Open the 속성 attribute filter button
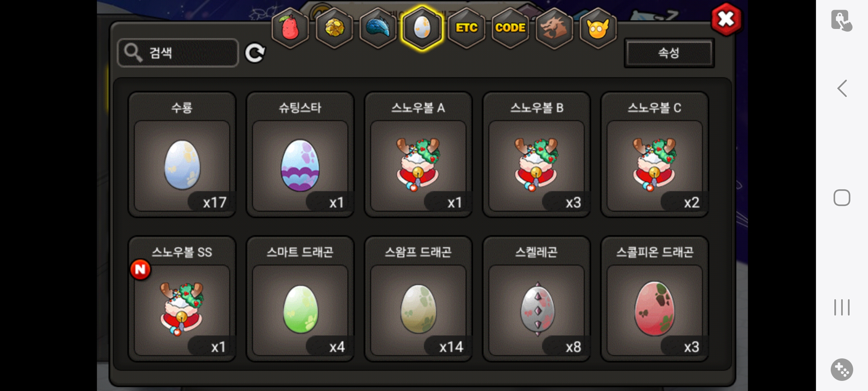The width and height of the screenshot is (868, 391). point(669,53)
